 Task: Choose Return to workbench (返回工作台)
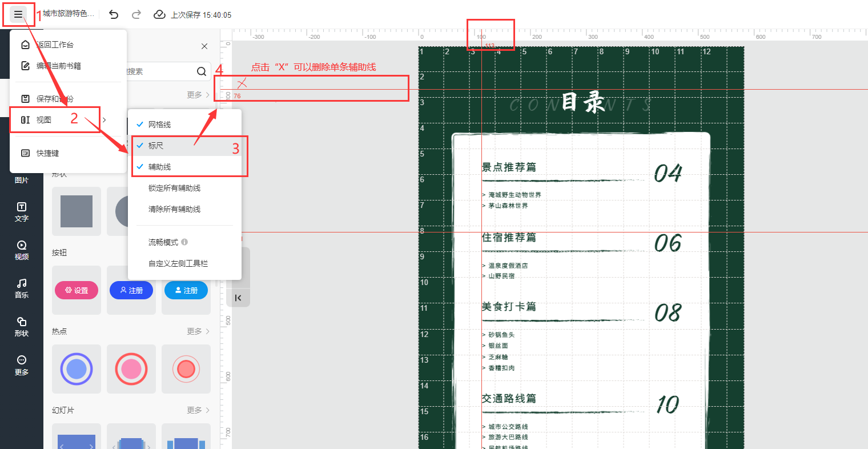pyautogui.click(x=55, y=45)
